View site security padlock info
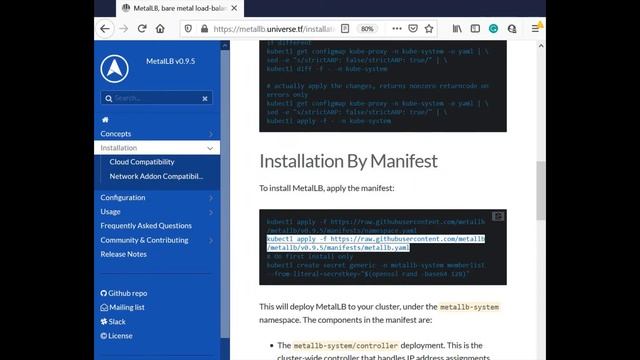This screenshot has width=640, height=360. 204,29
